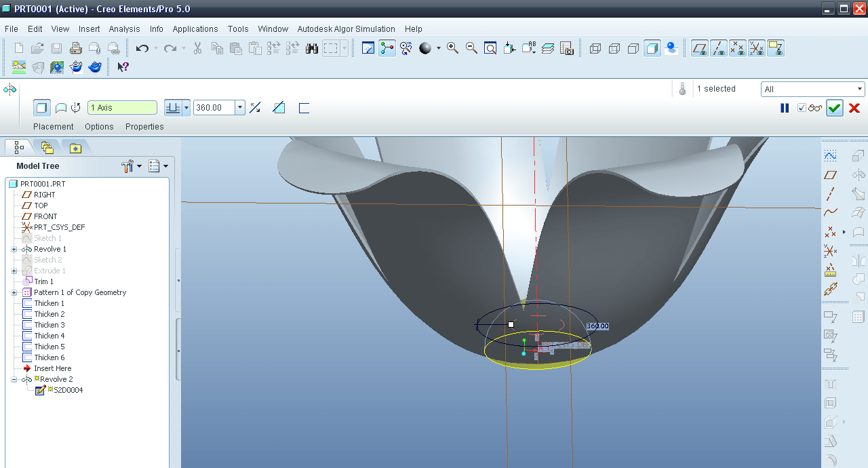Image resolution: width=868 pixels, height=468 pixels.
Task: Collapse the Revolve 2 tree node
Action: pos(14,379)
